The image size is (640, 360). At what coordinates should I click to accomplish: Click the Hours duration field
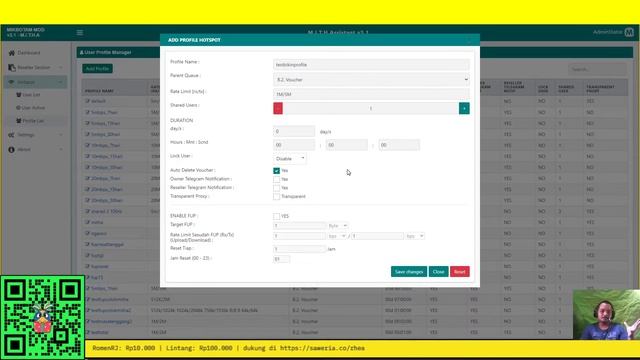pos(294,145)
